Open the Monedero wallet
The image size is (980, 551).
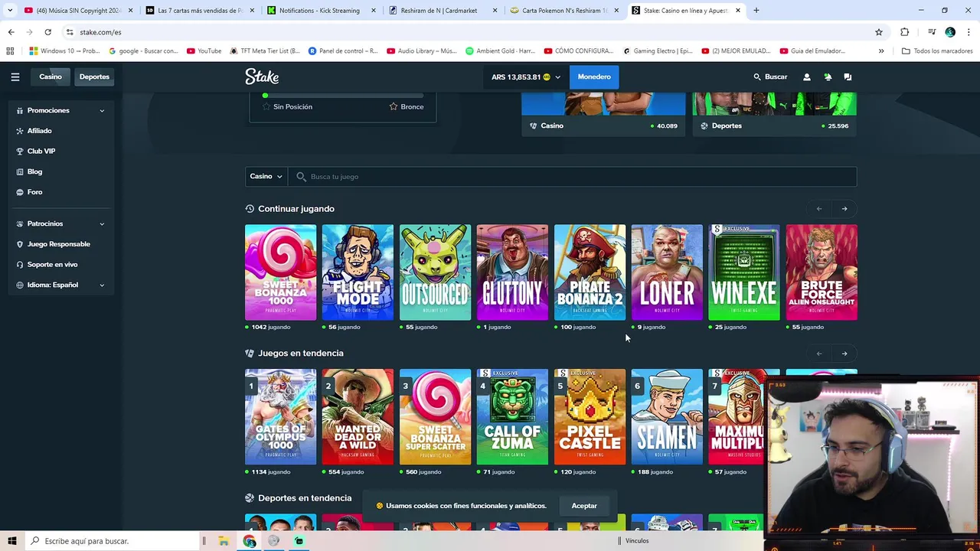point(594,77)
